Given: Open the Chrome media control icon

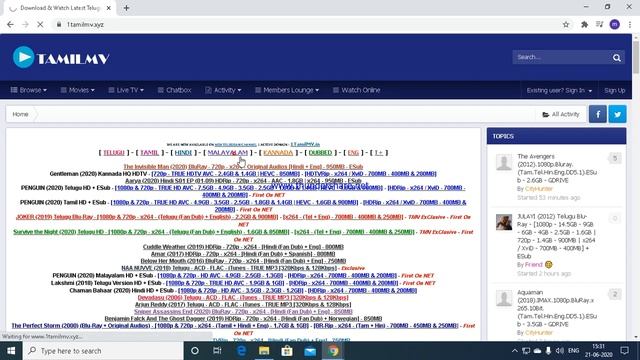Looking at the screenshot, I should [600, 24].
